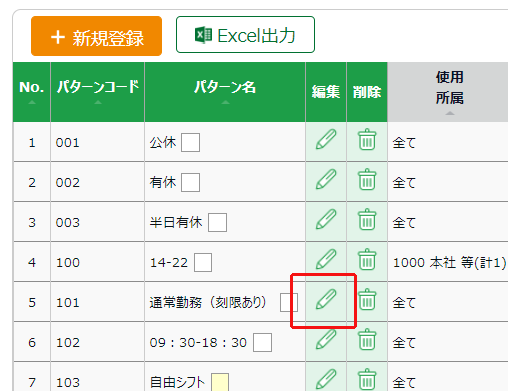Export list with Excel出力 button
Image resolution: width=508 pixels, height=391 pixels.
pos(245,35)
